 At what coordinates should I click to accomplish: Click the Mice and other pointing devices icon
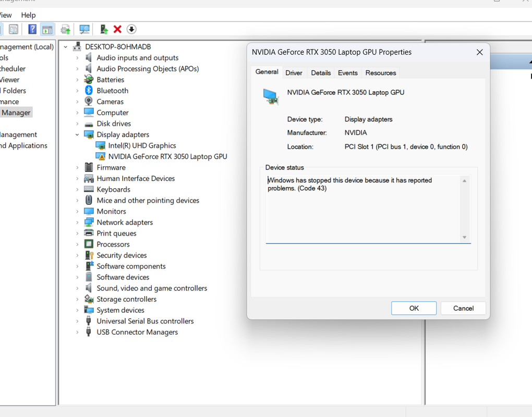89,200
